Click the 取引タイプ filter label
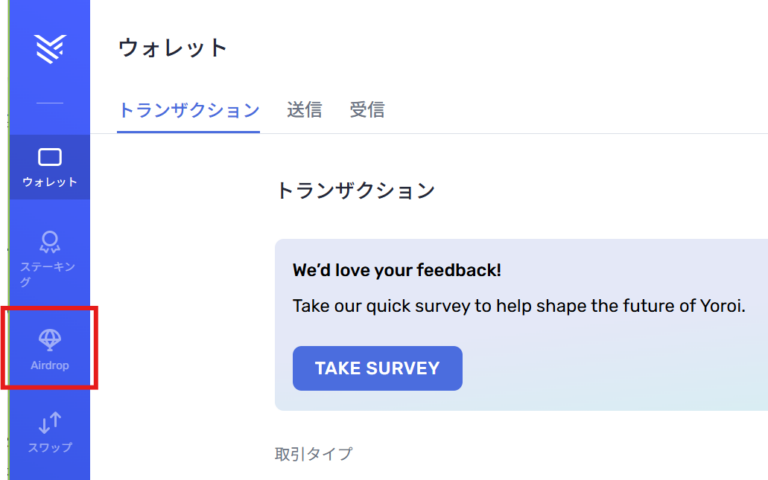768x480 pixels. 313,454
